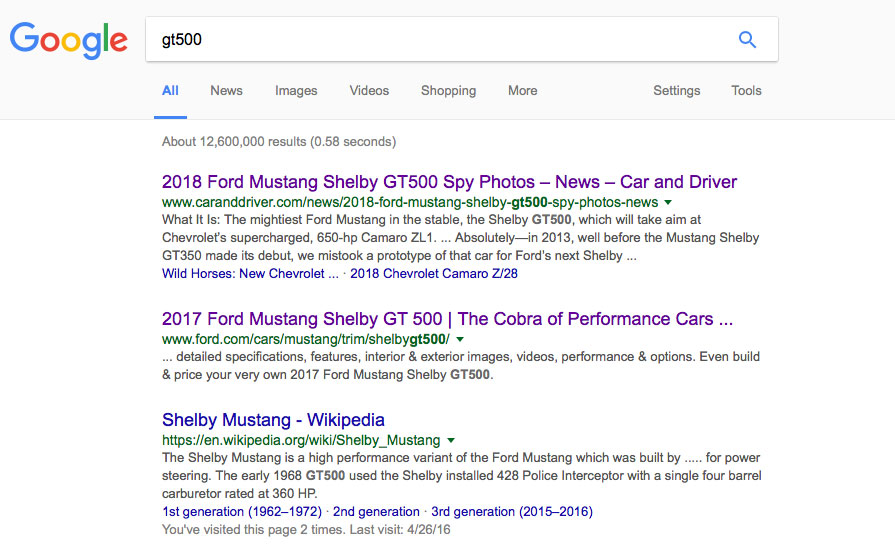Click the blue magnifying glass search icon

[747, 40]
